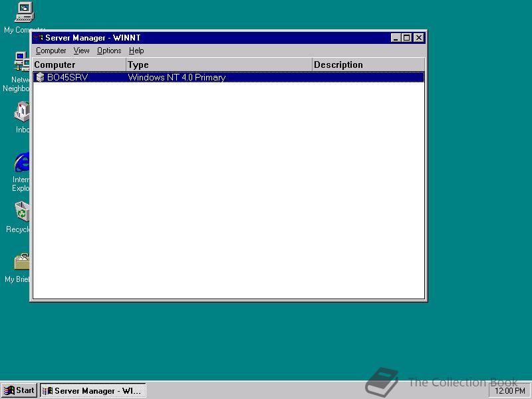Click the Computer column header
This screenshot has height=399, width=532.
coord(79,65)
